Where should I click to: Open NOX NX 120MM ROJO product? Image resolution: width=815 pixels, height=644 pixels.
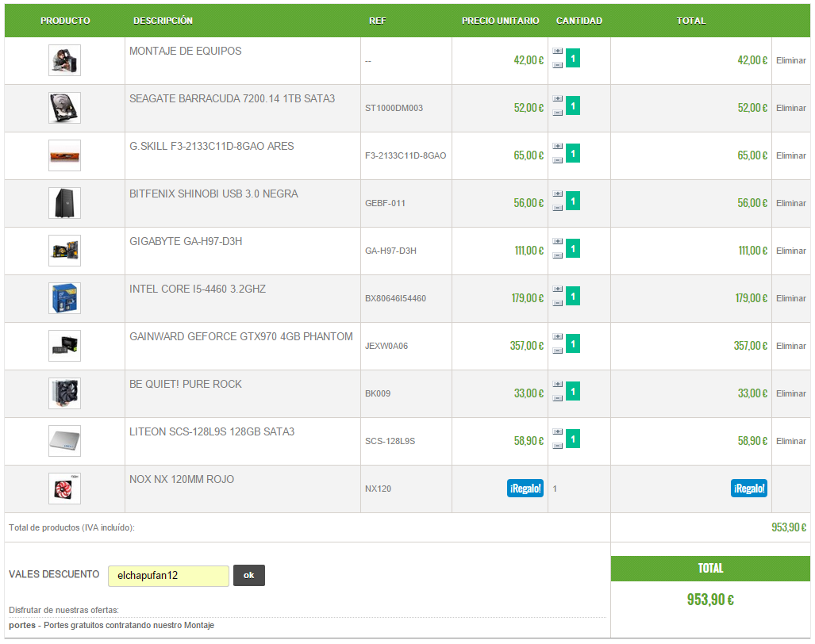[182, 479]
